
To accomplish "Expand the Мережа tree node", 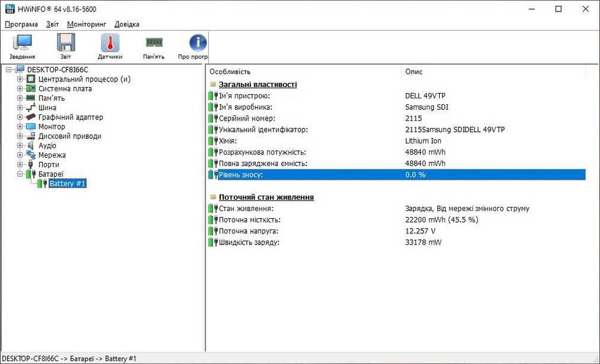I will click(20, 155).
